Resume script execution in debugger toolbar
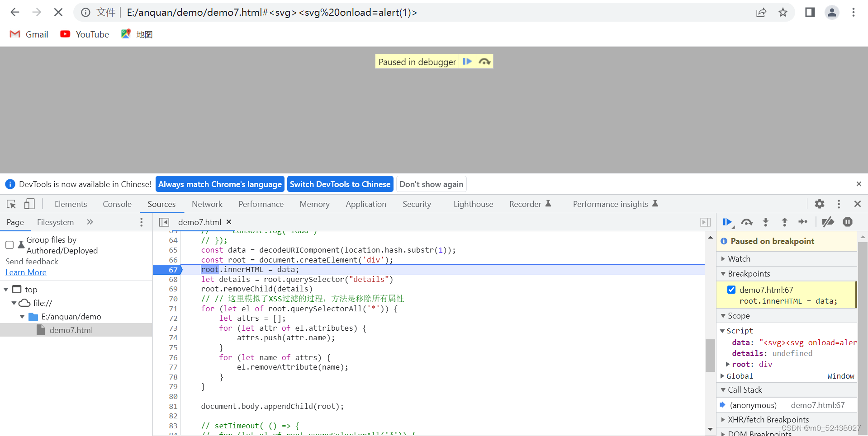This screenshot has height=436, width=868. 727,222
